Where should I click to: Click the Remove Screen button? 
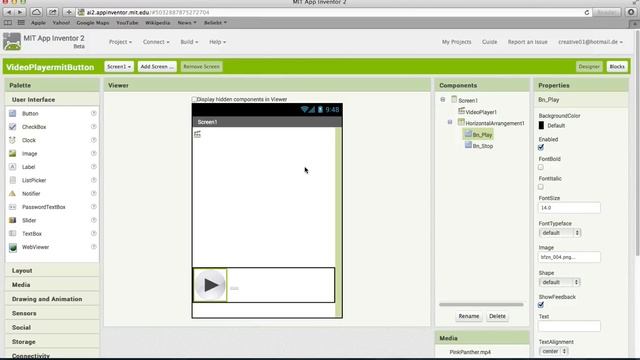click(201, 67)
